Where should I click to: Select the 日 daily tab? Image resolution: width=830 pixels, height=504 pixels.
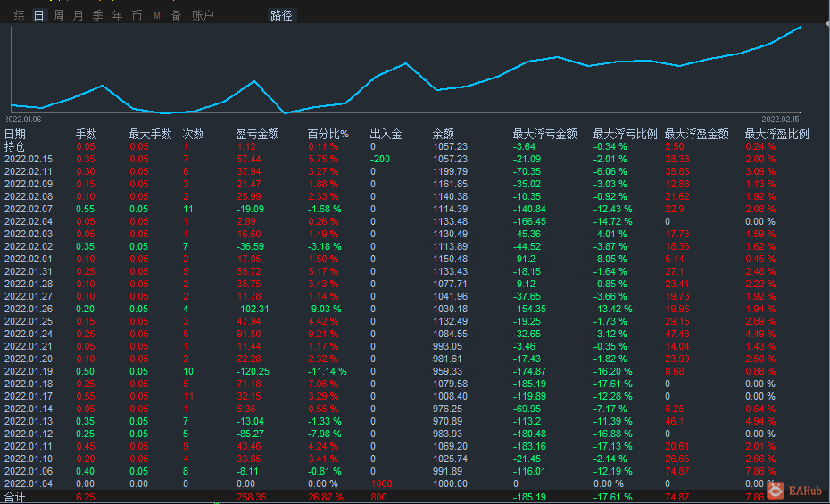(x=38, y=15)
